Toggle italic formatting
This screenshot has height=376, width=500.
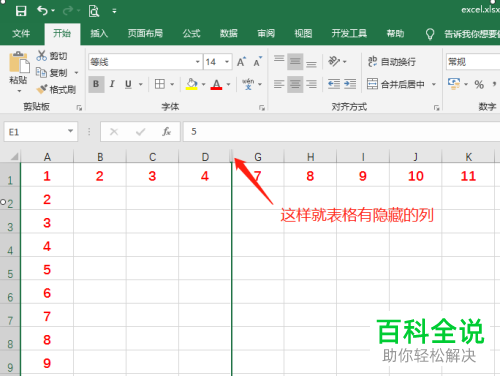[112, 84]
